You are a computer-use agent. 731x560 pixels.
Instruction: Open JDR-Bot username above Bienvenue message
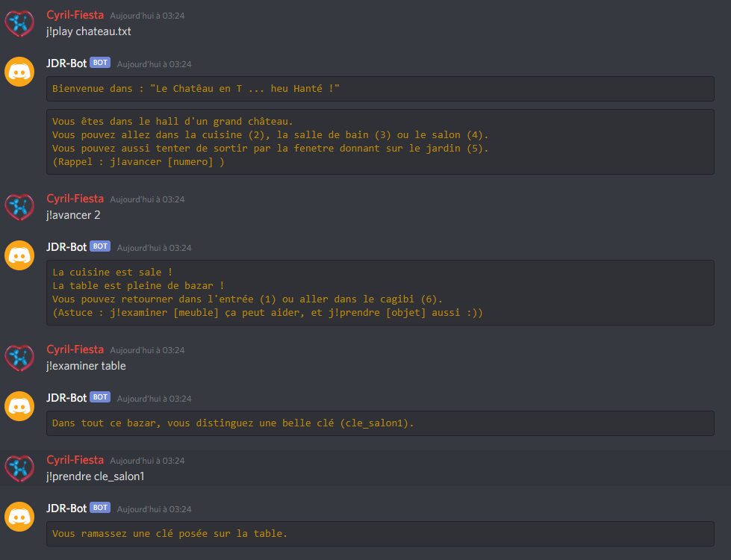[66, 63]
